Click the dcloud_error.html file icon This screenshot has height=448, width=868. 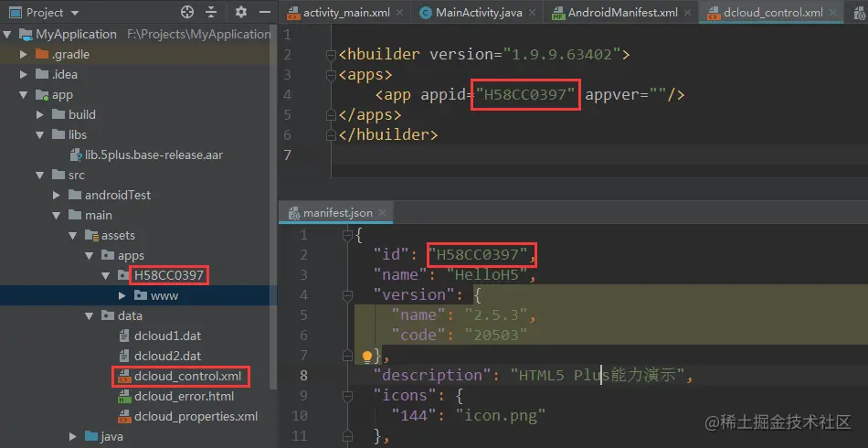click(x=124, y=397)
